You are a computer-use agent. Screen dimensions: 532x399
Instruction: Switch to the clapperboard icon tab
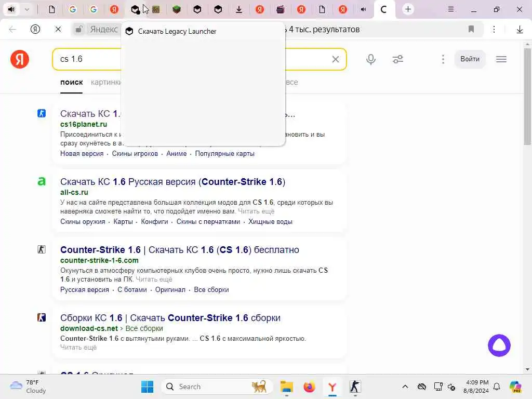click(280, 9)
